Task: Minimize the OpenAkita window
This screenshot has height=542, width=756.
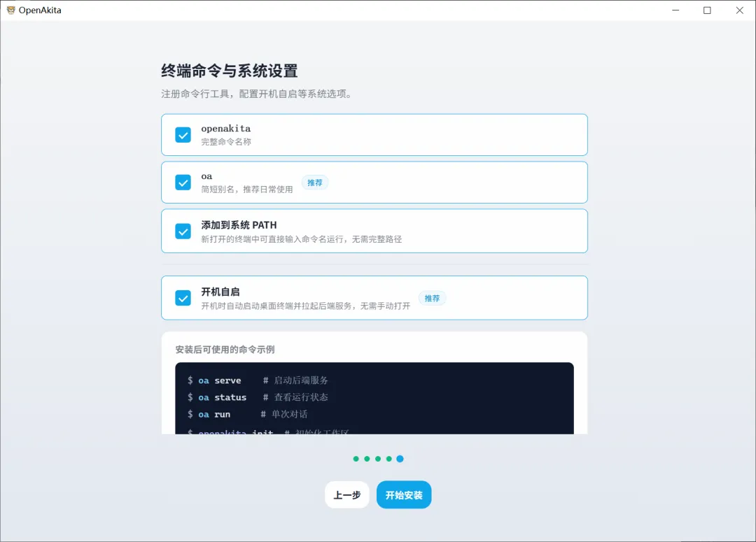Action: click(675, 10)
